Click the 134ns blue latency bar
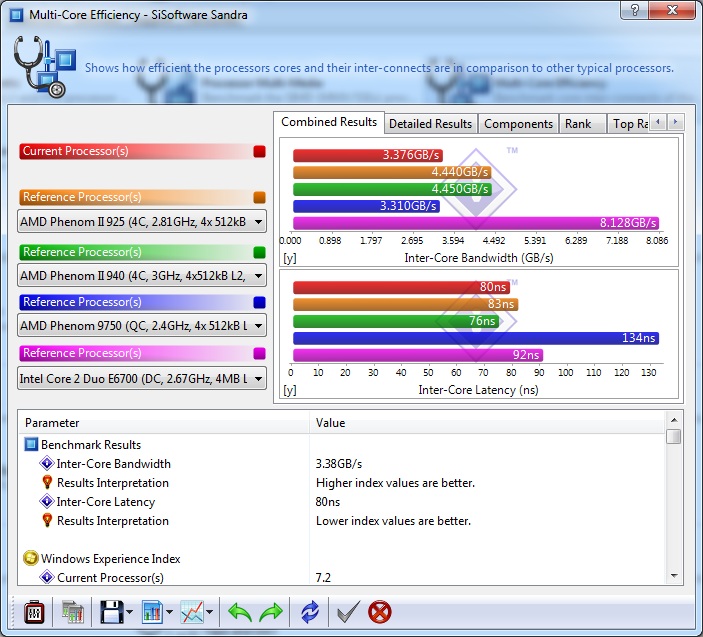The width and height of the screenshot is (703, 637). click(476, 338)
